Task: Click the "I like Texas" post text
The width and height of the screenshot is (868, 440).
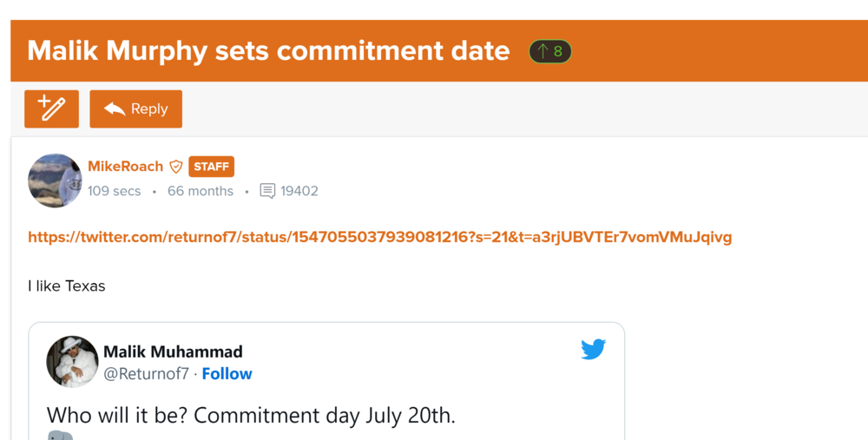Action: pos(67,286)
